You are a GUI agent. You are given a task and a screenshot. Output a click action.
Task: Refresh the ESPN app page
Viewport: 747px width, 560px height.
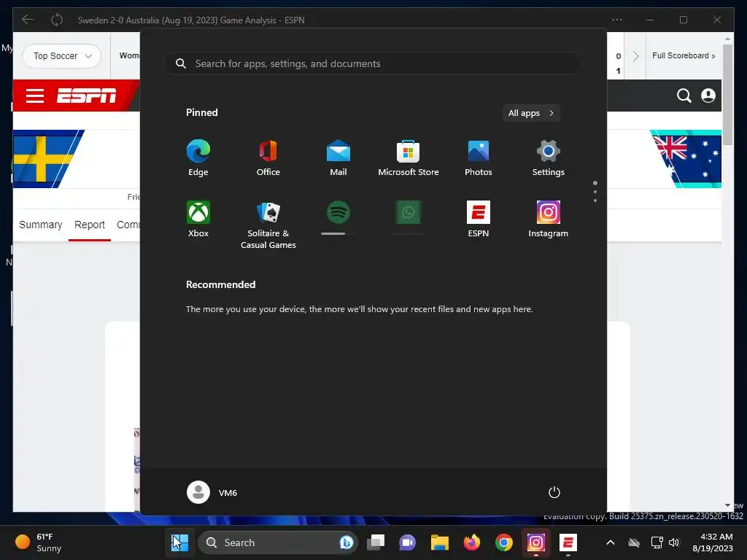57,20
